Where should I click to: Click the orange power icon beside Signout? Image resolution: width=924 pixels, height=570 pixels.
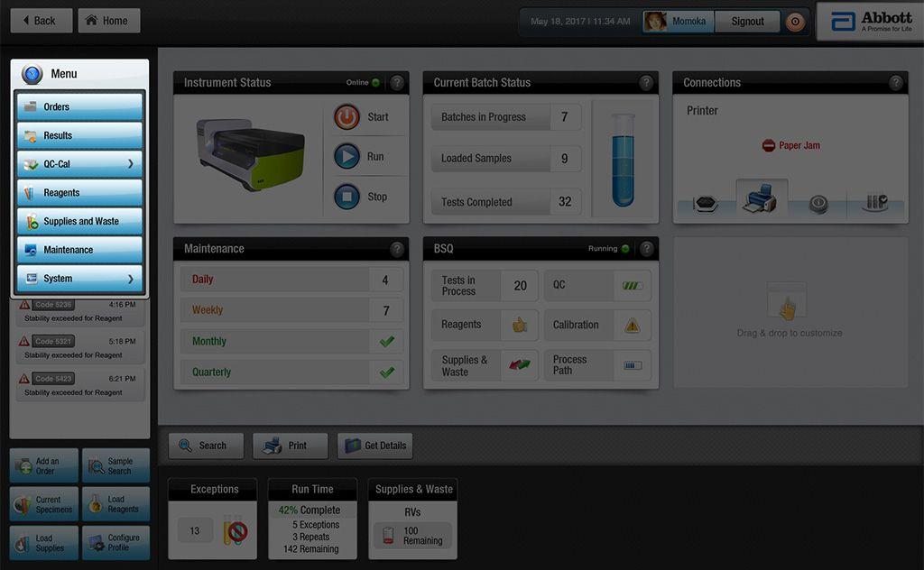coord(795,22)
